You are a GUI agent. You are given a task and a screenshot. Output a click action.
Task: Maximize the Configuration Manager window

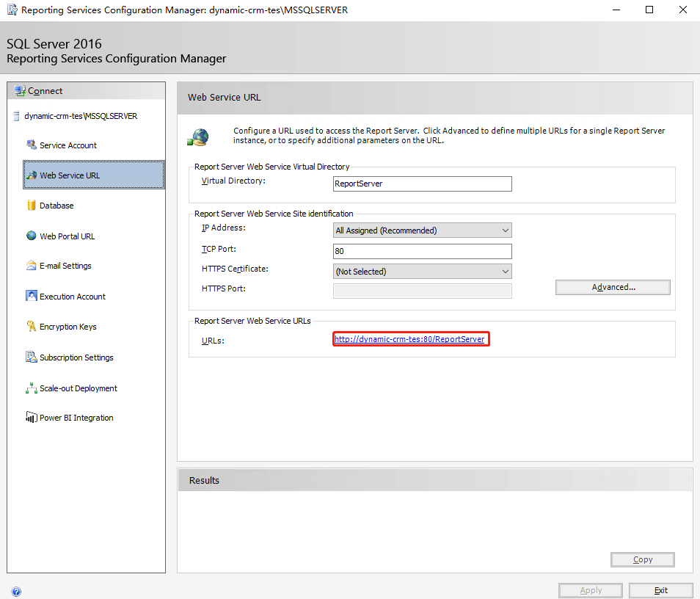click(x=649, y=10)
